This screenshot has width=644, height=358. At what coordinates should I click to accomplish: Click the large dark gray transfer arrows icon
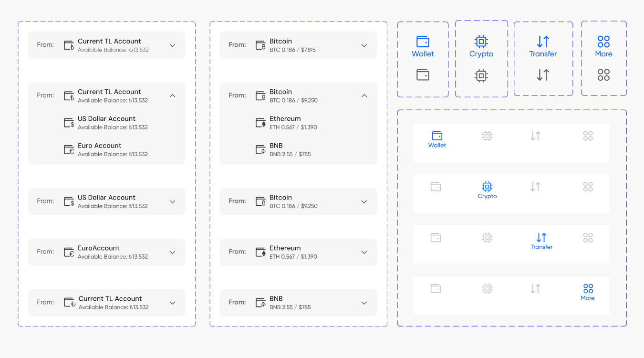pyautogui.click(x=543, y=75)
